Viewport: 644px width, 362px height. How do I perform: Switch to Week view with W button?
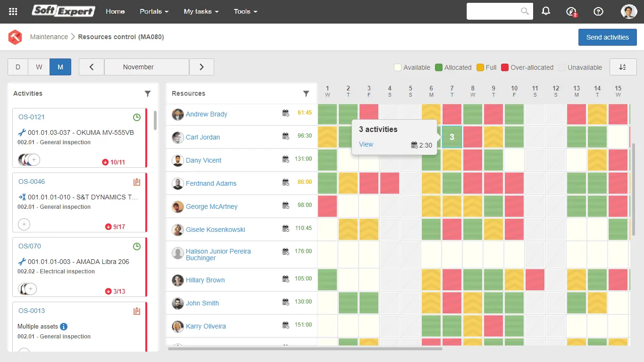pyautogui.click(x=39, y=67)
